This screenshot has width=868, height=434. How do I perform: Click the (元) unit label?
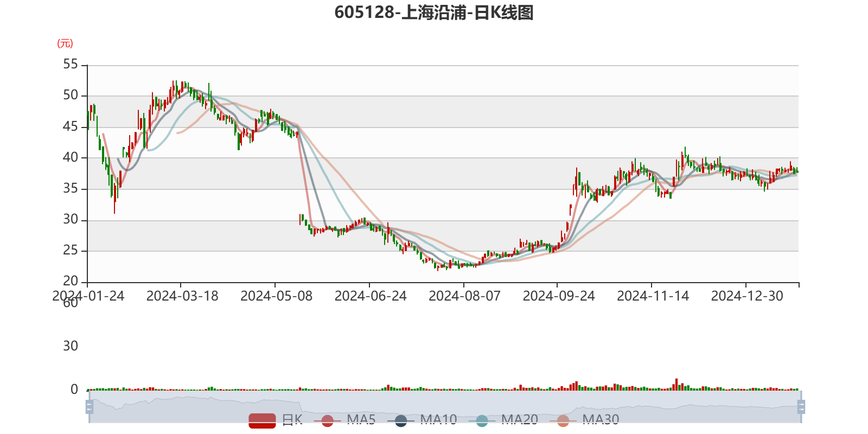(x=65, y=43)
